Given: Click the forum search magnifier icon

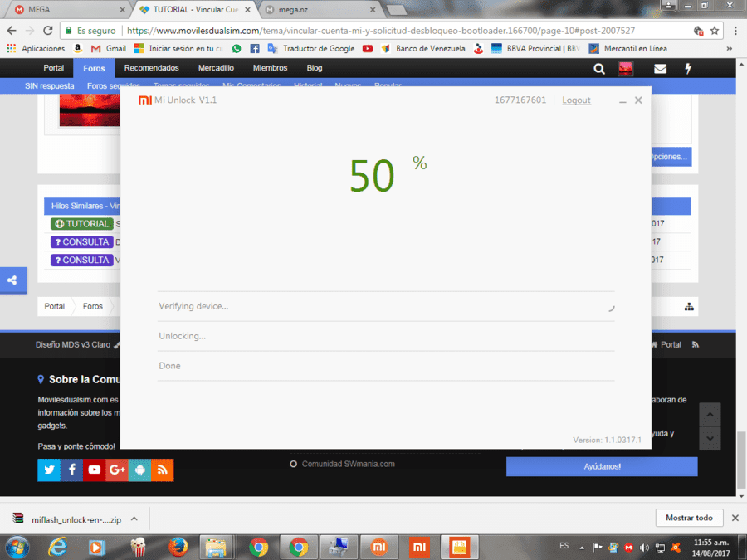Looking at the screenshot, I should (x=599, y=69).
